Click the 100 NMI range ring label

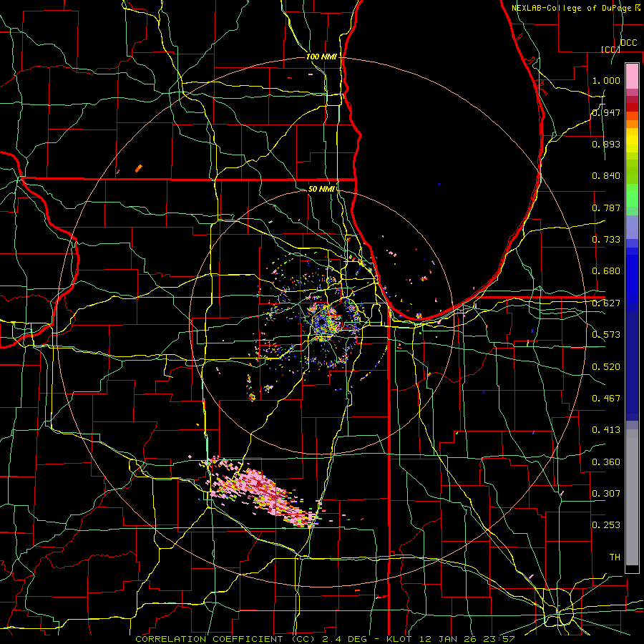321,57
